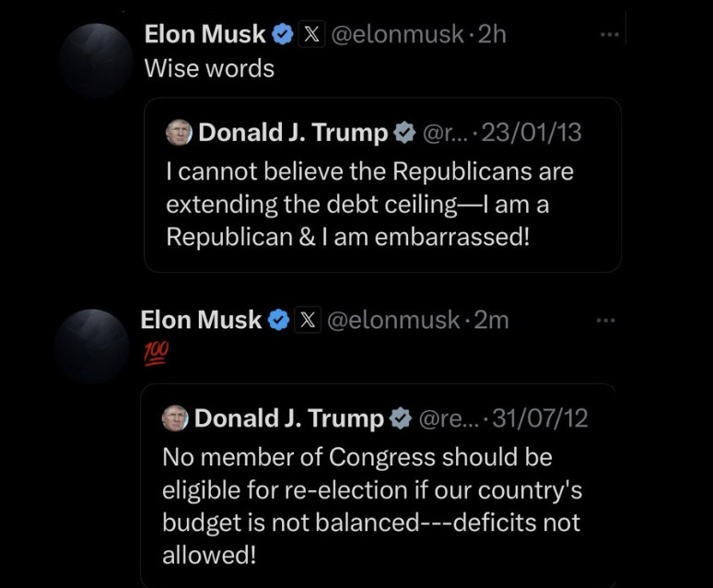
Task: Open the quoted tweet about the debt ceiling
Action: [x=383, y=184]
